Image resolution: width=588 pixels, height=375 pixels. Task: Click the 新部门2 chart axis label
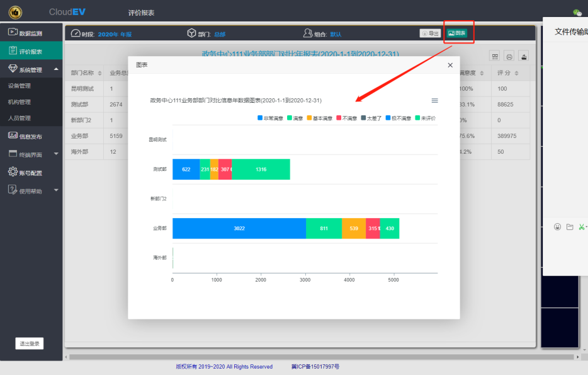pyautogui.click(x=158, y=199)
